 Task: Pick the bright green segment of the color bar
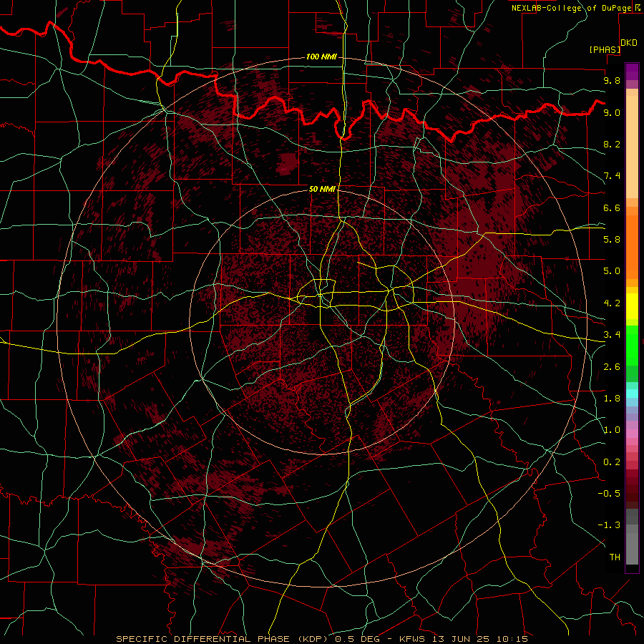coord(632,346)
